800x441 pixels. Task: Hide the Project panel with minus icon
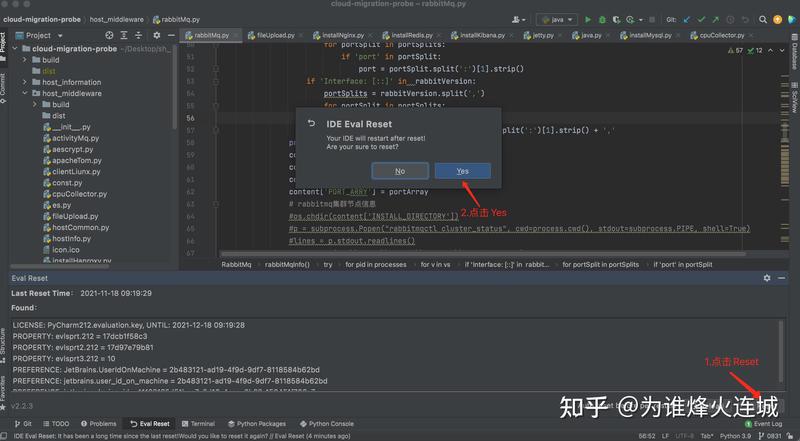pyautogui.click(x=171, y=35)
